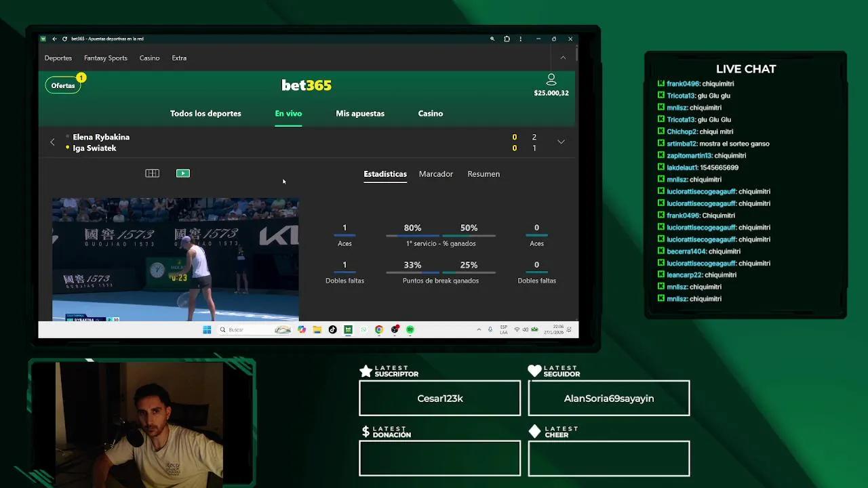This screenshot has width=868, height=488.
Task: Click the tennis live stream video
Action: (175, 259)
